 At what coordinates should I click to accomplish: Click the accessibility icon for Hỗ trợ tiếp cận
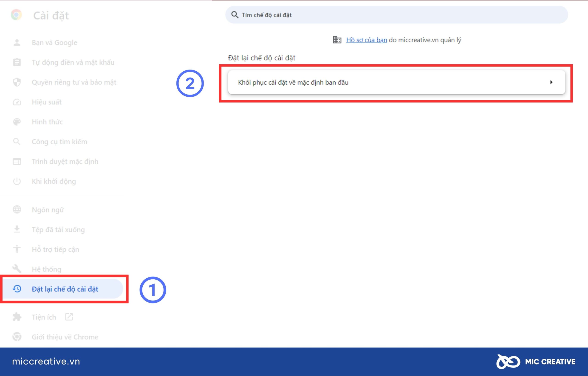click(17, 249)
